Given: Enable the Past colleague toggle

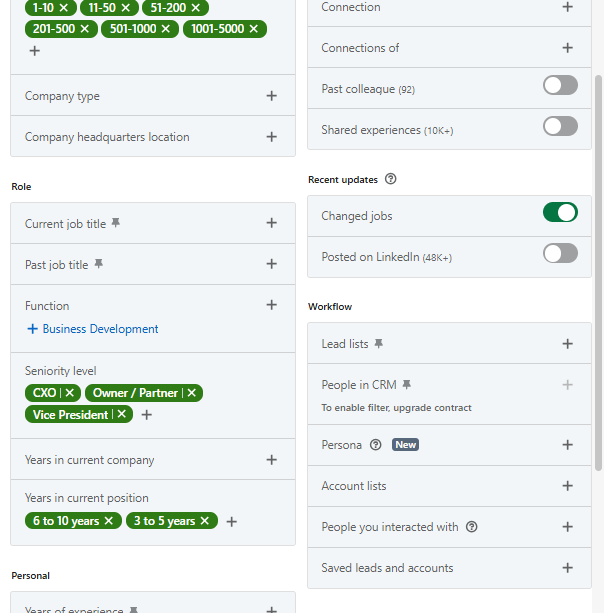Looking at the screenshot, I should (560, 85).
